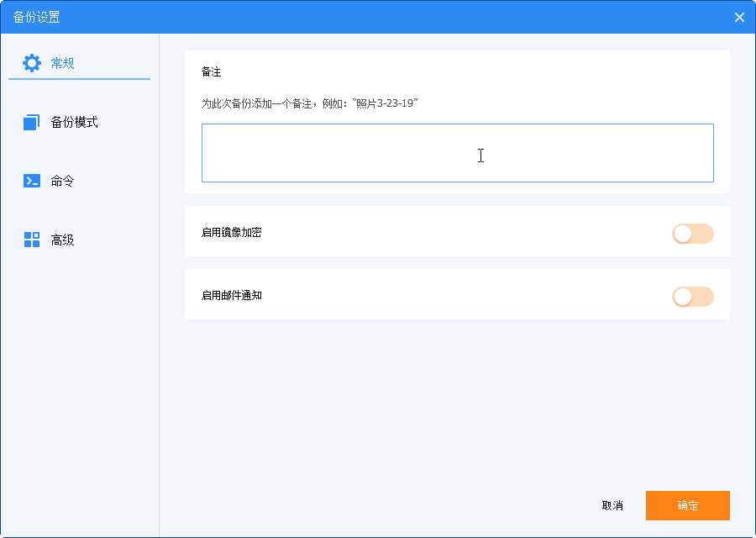The image size is (756, 538).
Task: Go to the 高级 tab label
Action: [63, 240]
